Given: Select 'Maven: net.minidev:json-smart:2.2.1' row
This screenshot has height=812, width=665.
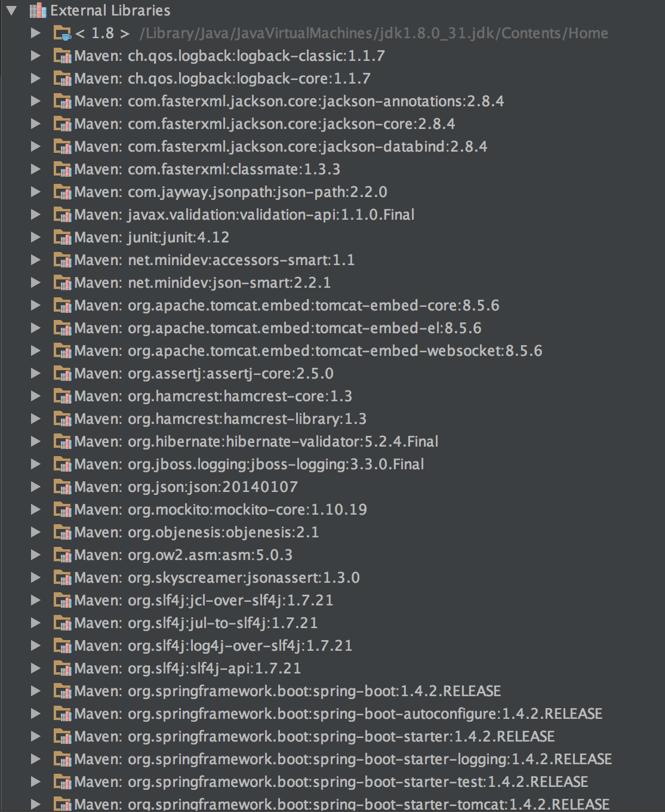Looking at the screenshot, I should 202,283.
